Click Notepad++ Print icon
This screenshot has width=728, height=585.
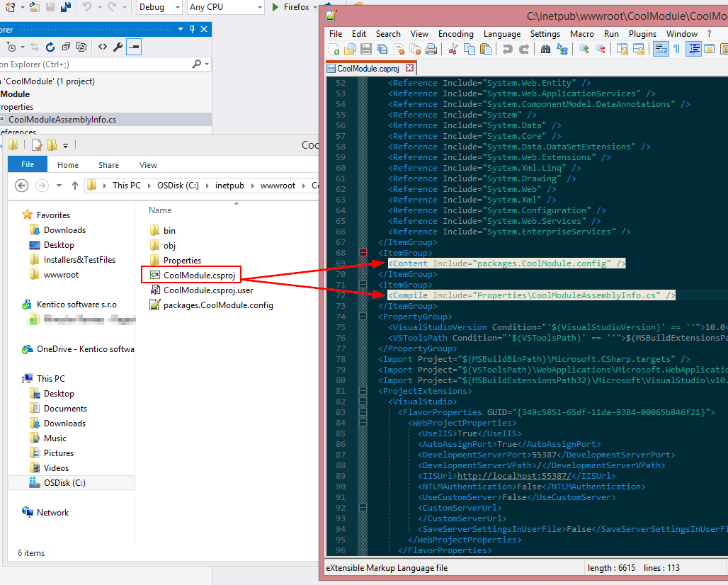[431, 49]
